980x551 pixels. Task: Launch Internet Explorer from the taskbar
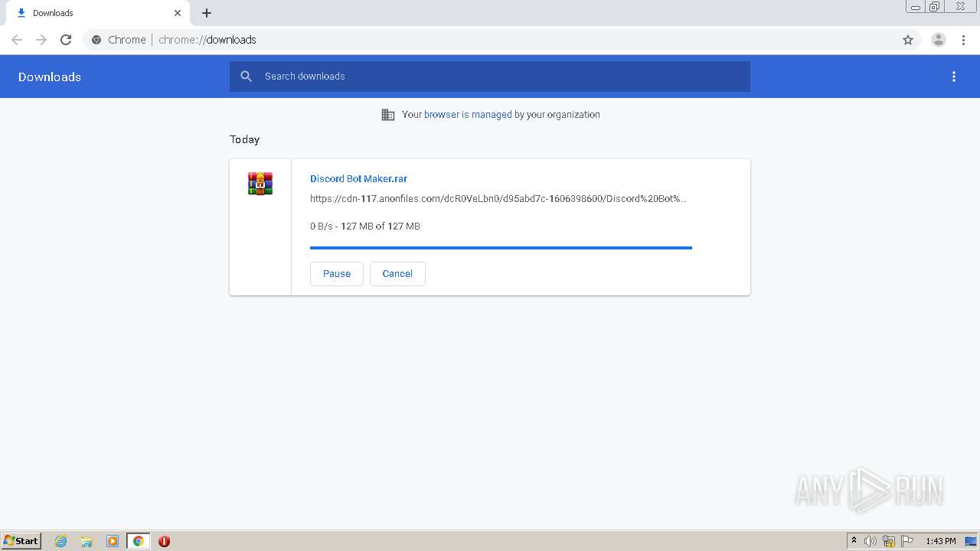point(61,541)
